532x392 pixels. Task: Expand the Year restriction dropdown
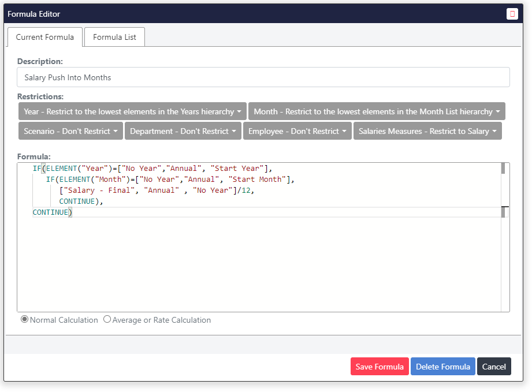click(x=132, y=111)
